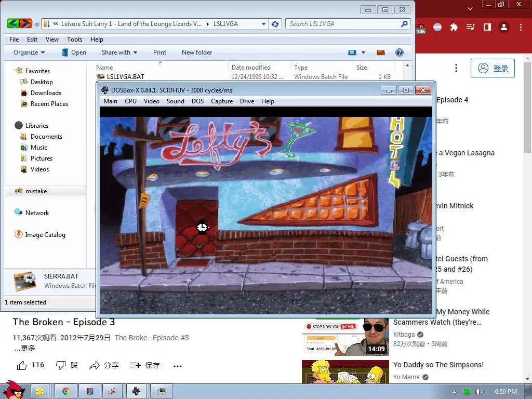Select mistake in navigation pane
532x399 pixels.
pyautogui.click(x=45, y=191)
